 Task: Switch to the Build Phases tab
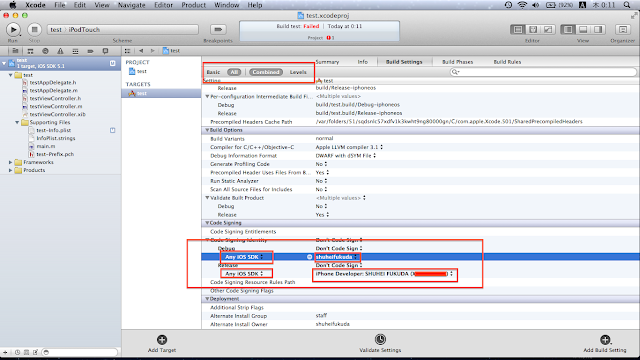point(458,62)
